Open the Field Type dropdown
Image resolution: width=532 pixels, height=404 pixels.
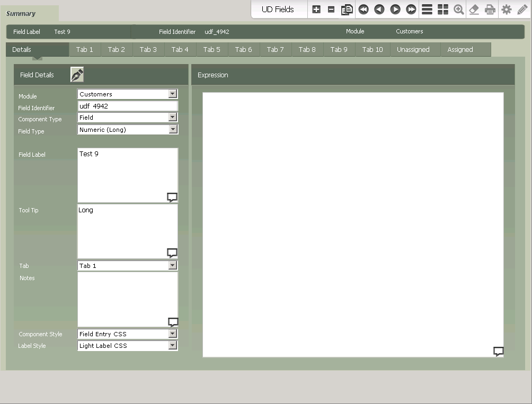tap(173, 129)
